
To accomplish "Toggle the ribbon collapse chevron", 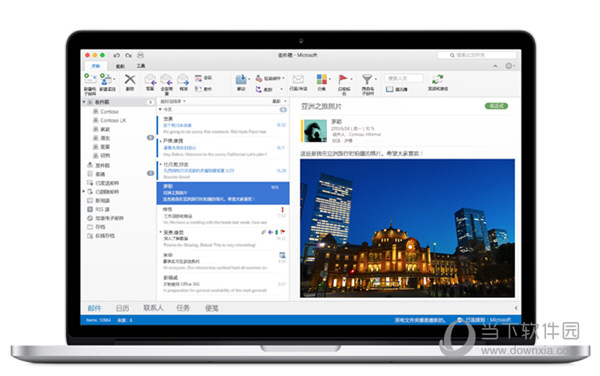I will pos(495,66).
